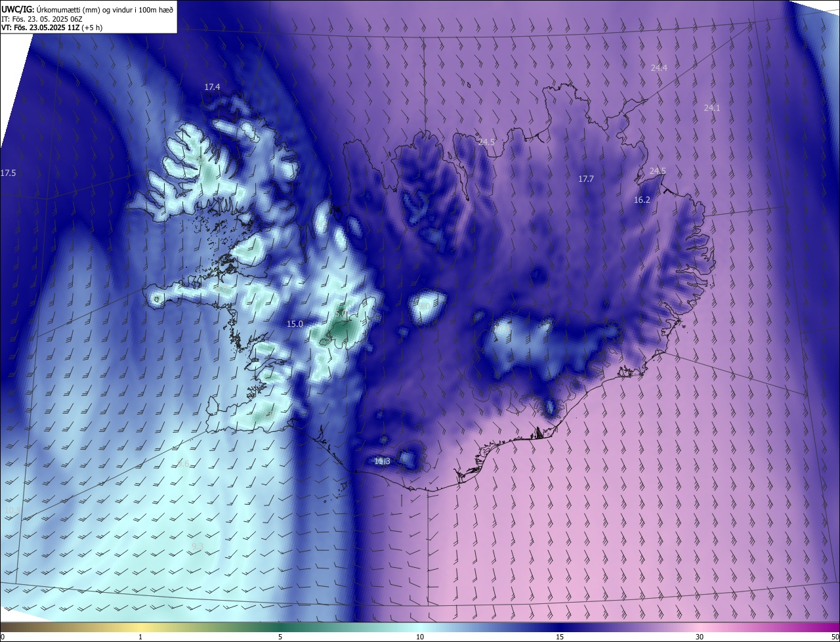Click the 17.7 value label on the map
This screenshot has width=840, height=642.
(x=586, y=179)
